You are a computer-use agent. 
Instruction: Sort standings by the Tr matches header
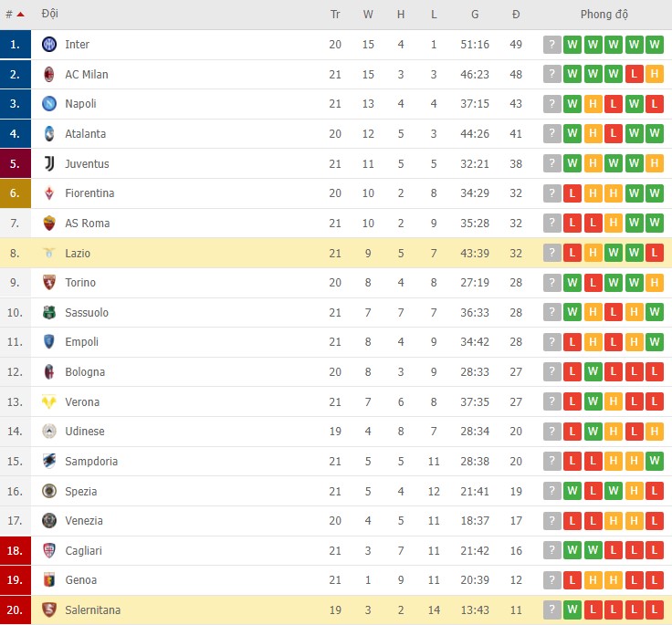pos(335,15)
